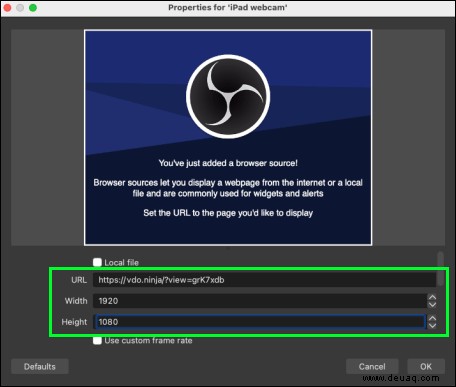Check the Local file checkbox
The image size is (456, 387).
[97, 262]
